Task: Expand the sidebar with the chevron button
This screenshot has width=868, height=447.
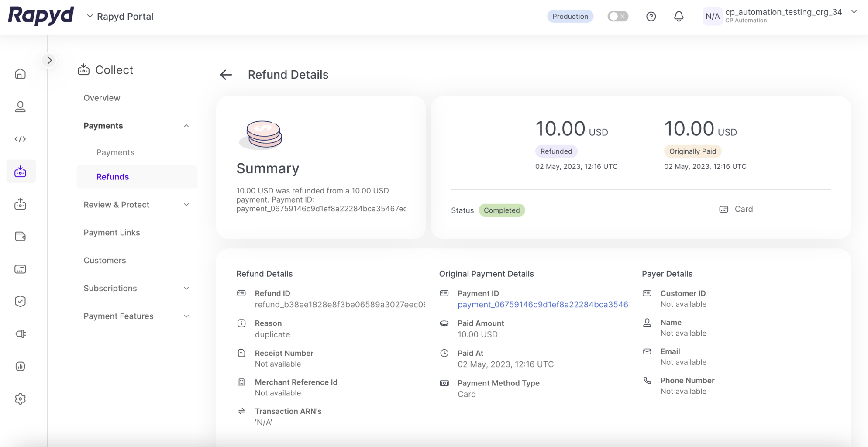Action: pos(49,60)
